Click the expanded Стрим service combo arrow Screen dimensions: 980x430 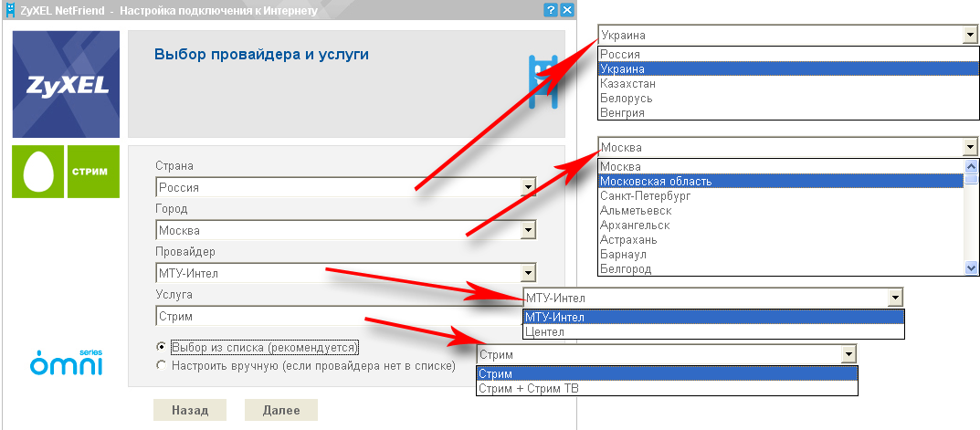click(x=848, y=354)
